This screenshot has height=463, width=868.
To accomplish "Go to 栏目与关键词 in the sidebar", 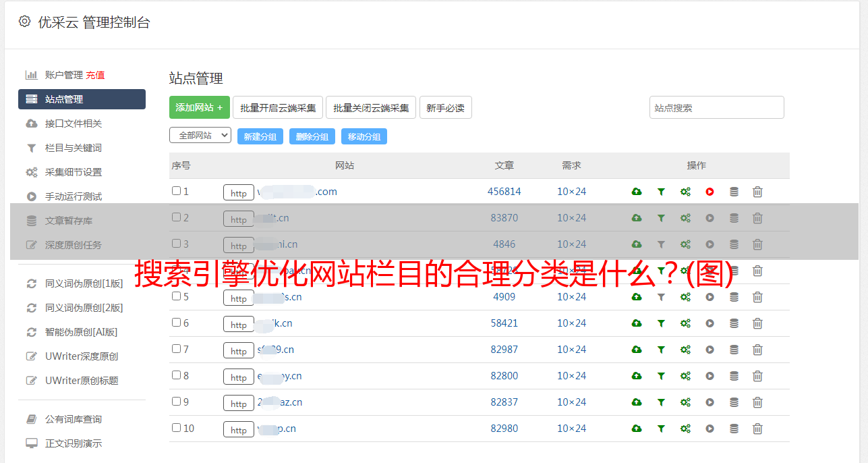I will (74, 148).
